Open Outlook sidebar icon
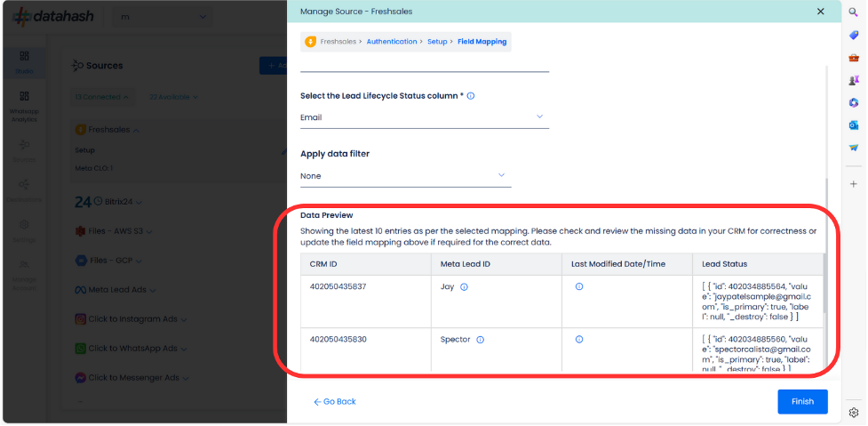This screenshot has width=868, height=426. click(x=853, y=125)
